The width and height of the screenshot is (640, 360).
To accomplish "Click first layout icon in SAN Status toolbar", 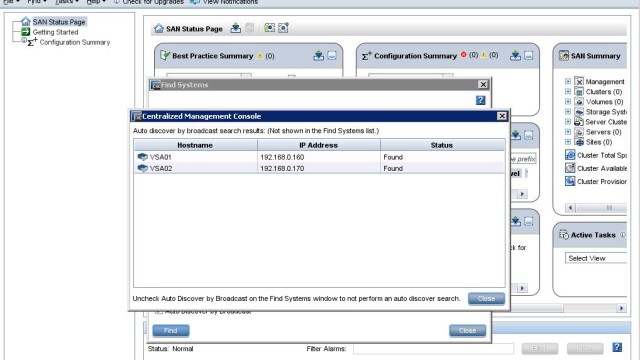I will [269, 28].
